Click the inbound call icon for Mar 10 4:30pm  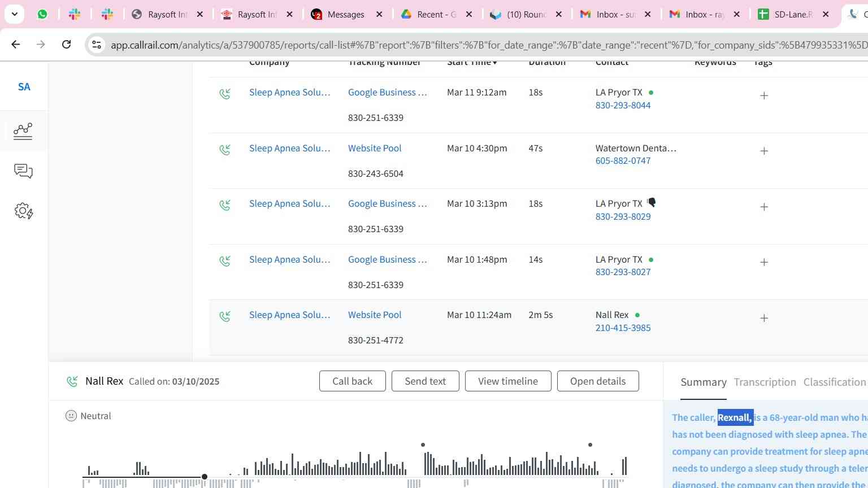tap(225, 150)
